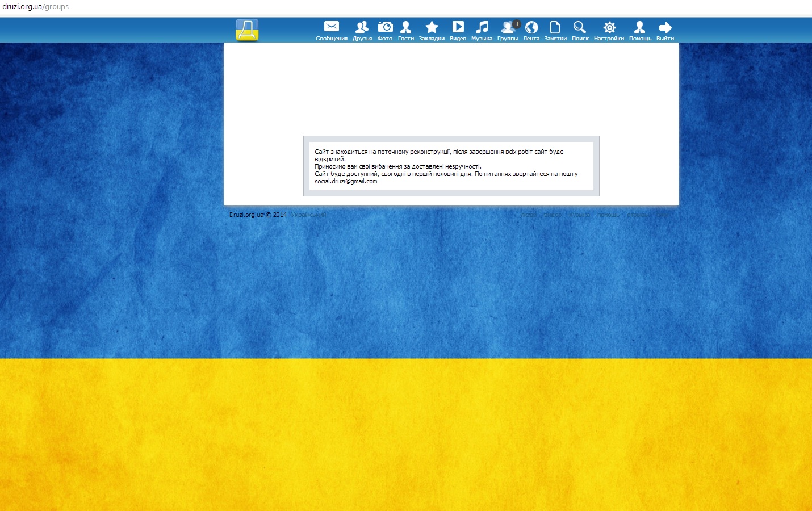Click the browser address bar URL

35,7
